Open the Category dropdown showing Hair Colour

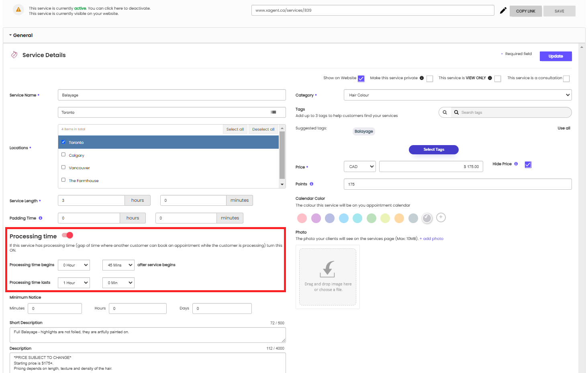click(457, 95)
